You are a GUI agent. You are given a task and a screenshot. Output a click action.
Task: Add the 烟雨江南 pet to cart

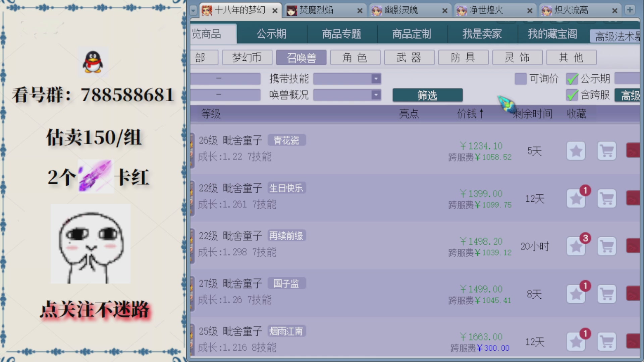coord(607,342)
